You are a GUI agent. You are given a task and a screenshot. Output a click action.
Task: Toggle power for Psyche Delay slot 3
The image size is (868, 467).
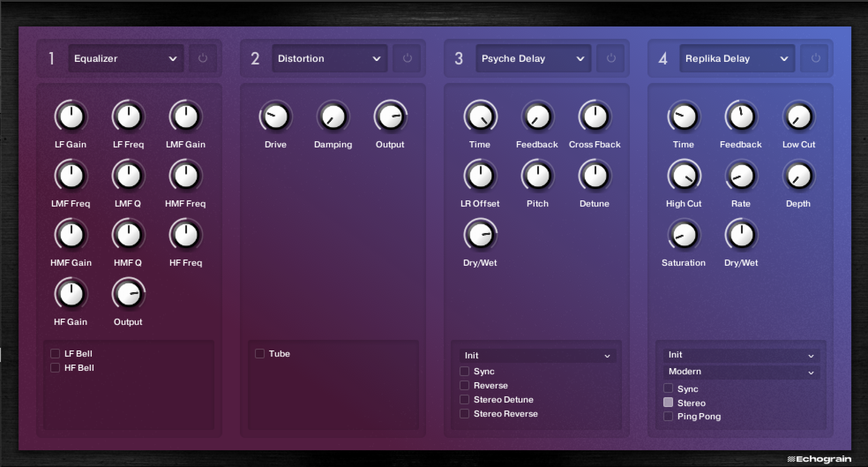tap(610, 58)
